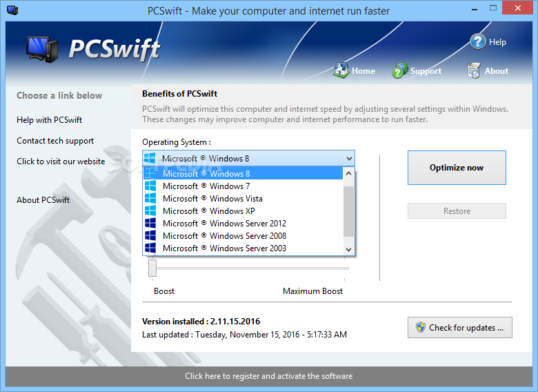Image resolution: width=538 pixels, height=392 pixels.
Task: Collapse the Operating System dropdown arrow
Action: click(x=349, y=159)
